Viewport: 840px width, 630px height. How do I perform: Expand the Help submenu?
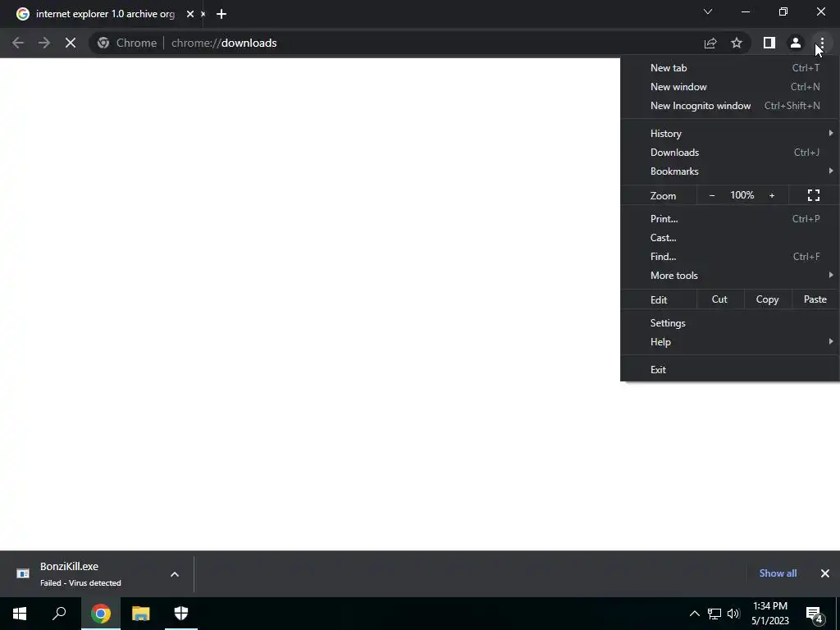(x=729, y=342)
